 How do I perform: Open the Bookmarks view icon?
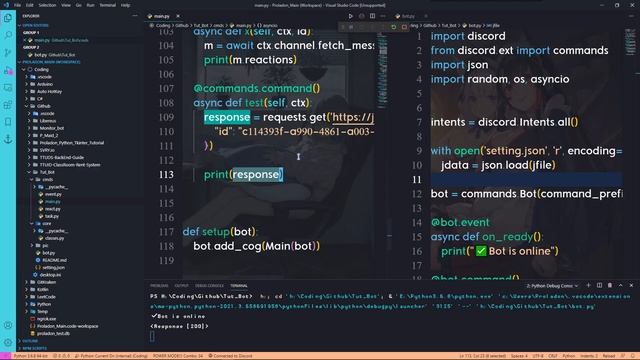(x=8, y=122)
